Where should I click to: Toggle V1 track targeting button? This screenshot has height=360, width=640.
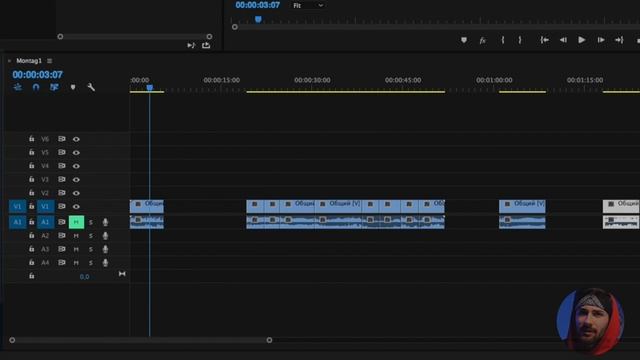[x=45, y=207]
